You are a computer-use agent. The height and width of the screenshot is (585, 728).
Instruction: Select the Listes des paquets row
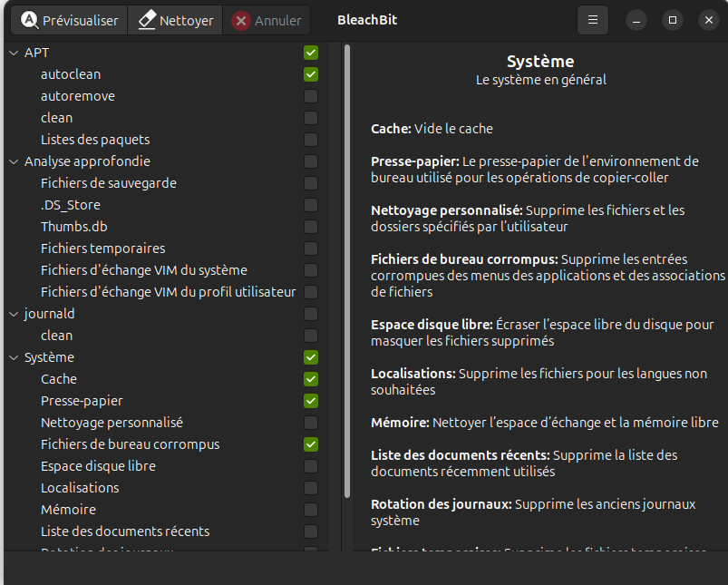tap(95, 140)
